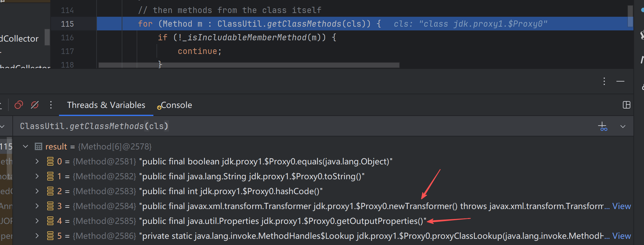Click the getClassMethods call in line 115
The width and height of the screenshot is (644, 245).
(x=304, y=24)
